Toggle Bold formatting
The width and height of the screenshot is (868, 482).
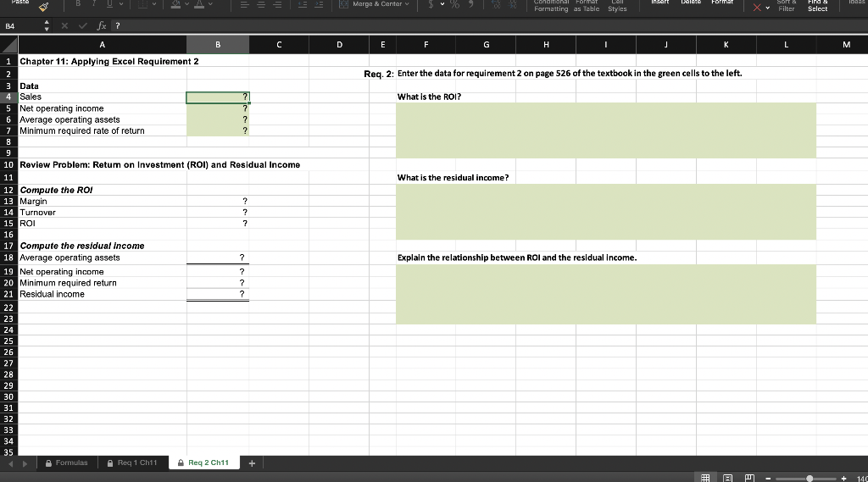click(x=78, y=4)
